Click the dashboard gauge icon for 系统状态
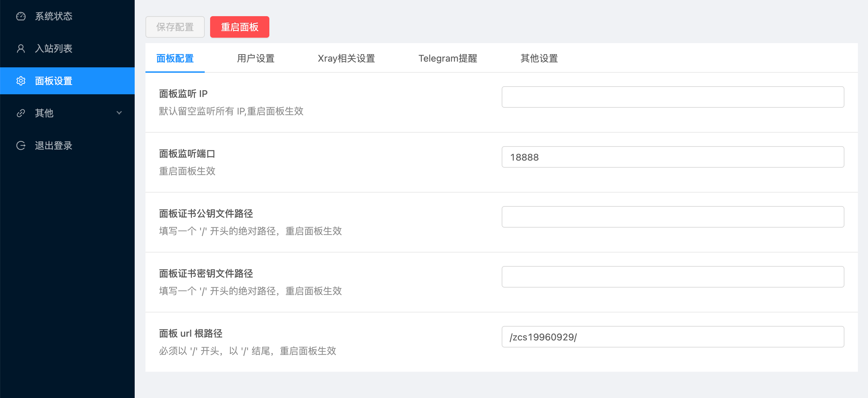The width and height of the screenshot is (868, 398). click(21, 16)
